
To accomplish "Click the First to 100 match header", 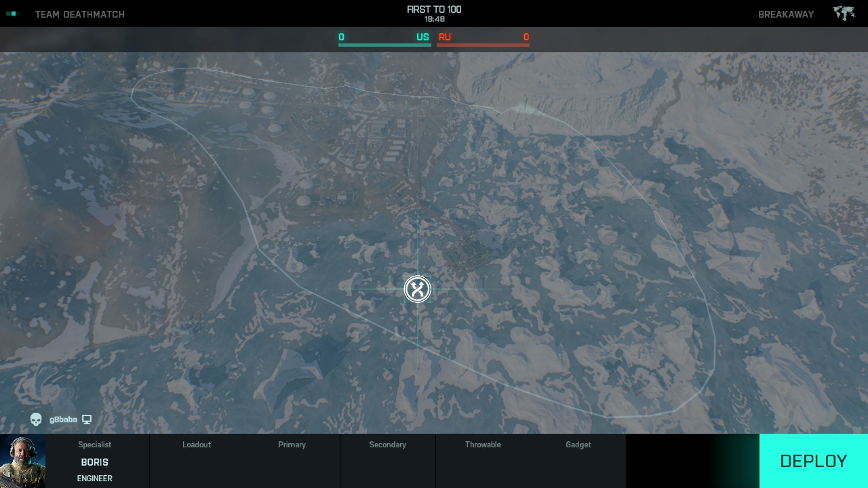I will [x=434, y=9].
